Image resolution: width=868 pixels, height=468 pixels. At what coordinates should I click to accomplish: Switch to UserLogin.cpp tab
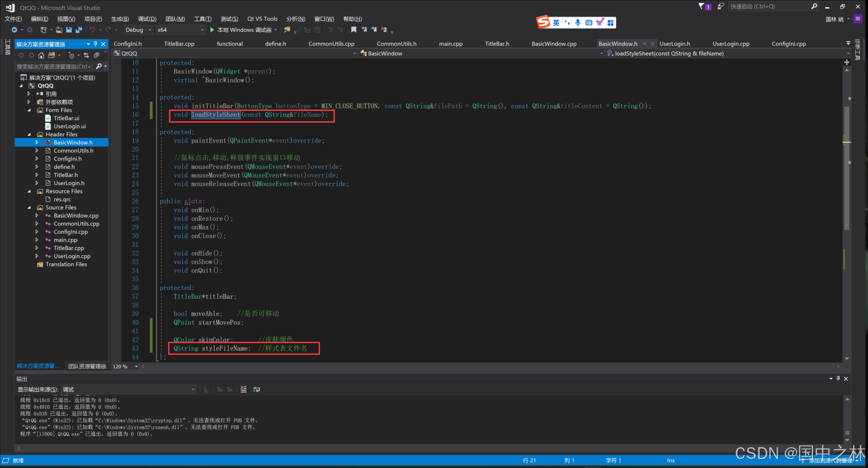pyautogui.click(x=731, y=44)
